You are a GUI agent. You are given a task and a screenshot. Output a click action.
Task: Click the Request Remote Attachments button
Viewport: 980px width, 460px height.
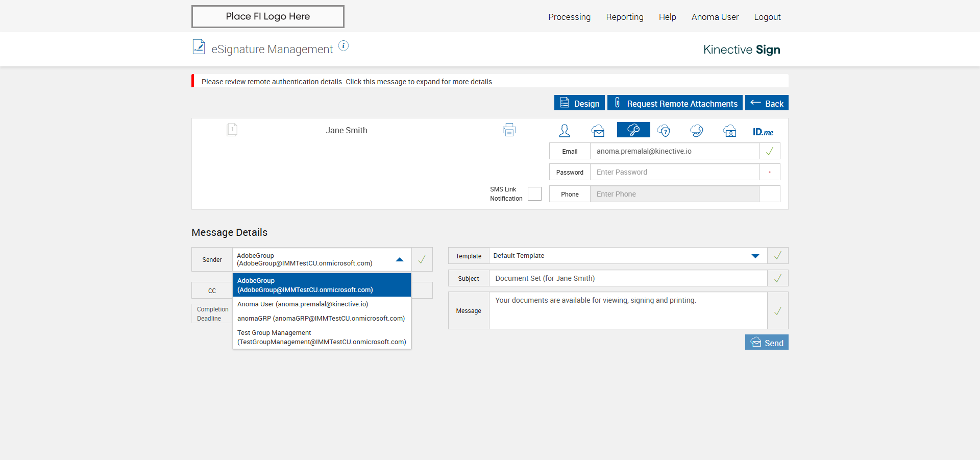[x=675, y=103]
